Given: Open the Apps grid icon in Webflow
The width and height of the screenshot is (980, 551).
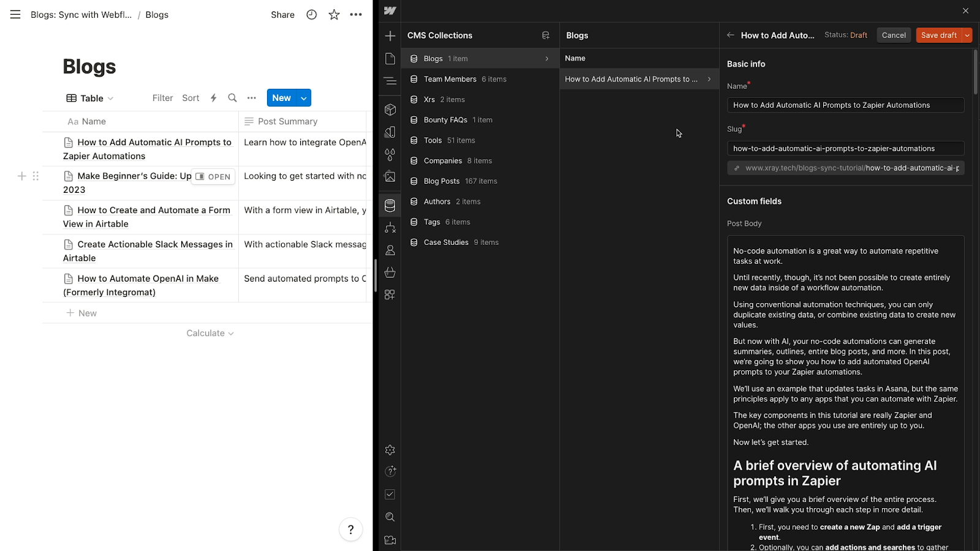Looking at the screenshot, I should point(390,294).
